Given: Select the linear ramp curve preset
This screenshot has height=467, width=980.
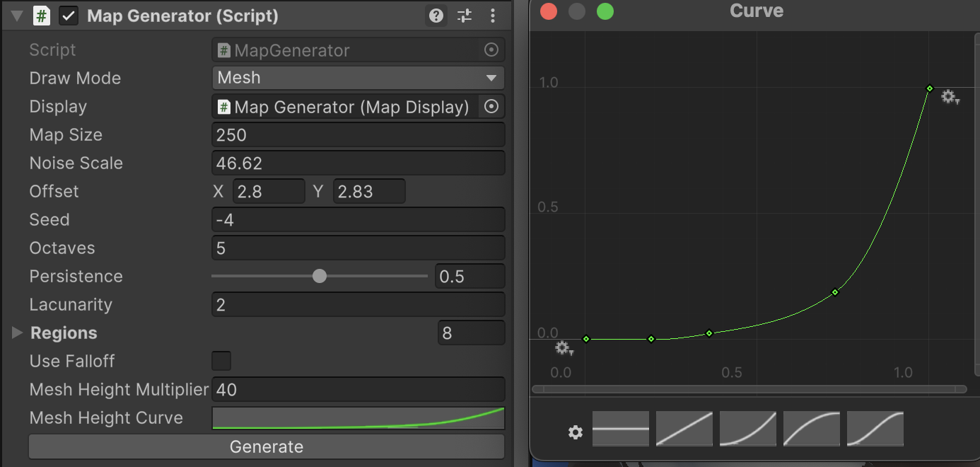Looking at the screenshot, I should coord(684,429).
